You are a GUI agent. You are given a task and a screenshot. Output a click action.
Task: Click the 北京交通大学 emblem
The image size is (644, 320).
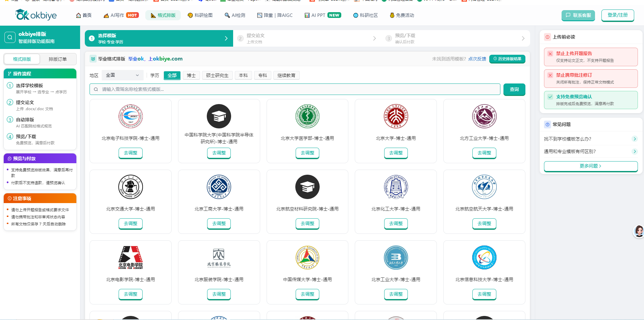[130, 187]
